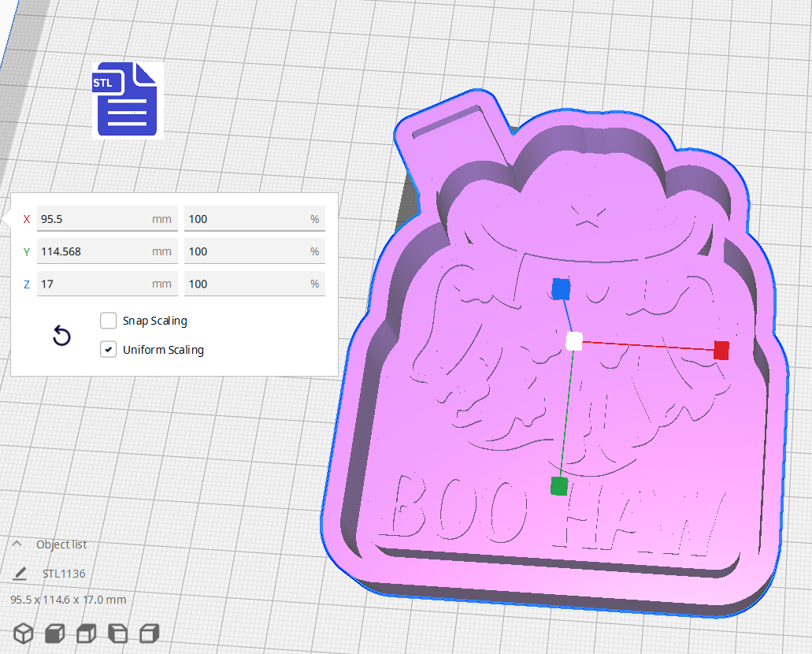812x654 pixels.
Task: Enable the Snap Scaling checkbox
Action: (x=108, y=321)
